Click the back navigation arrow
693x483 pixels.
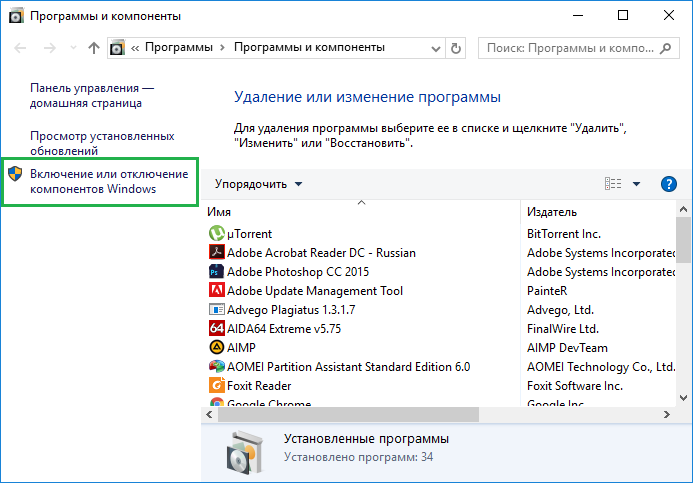tap(20, 48)
